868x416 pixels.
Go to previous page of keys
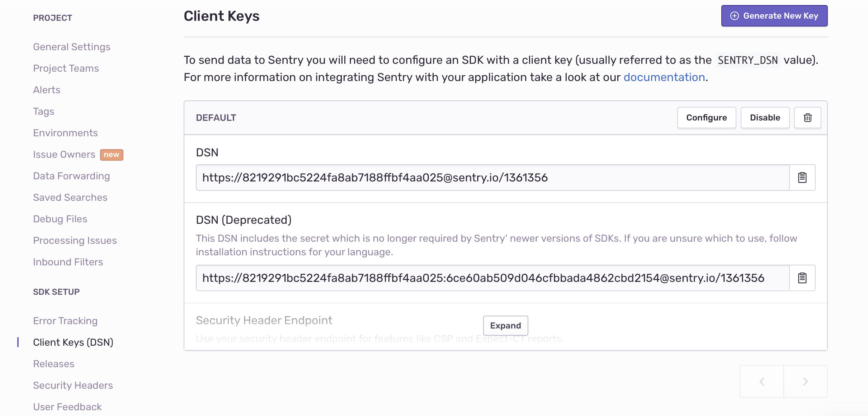[762, 382]
